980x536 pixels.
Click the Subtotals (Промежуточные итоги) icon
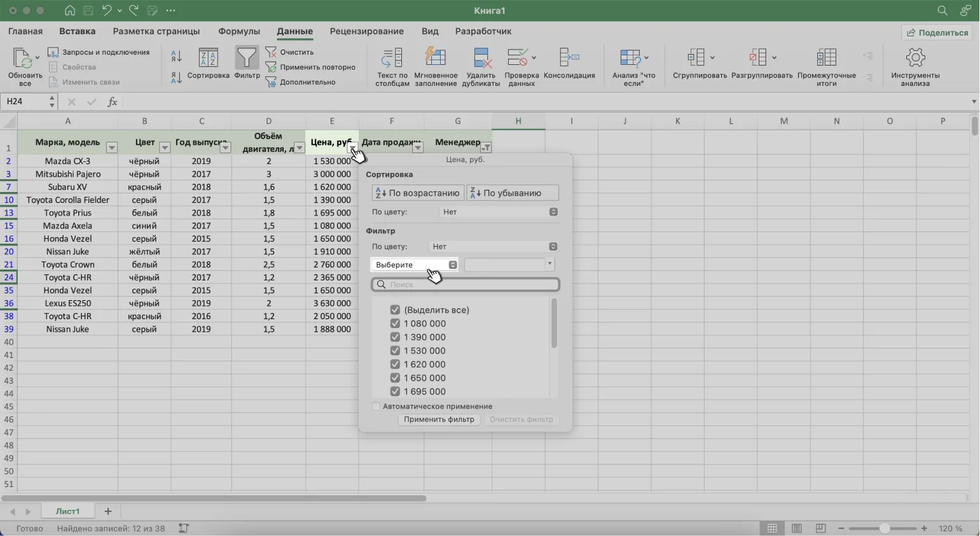[x=826, y=58]
